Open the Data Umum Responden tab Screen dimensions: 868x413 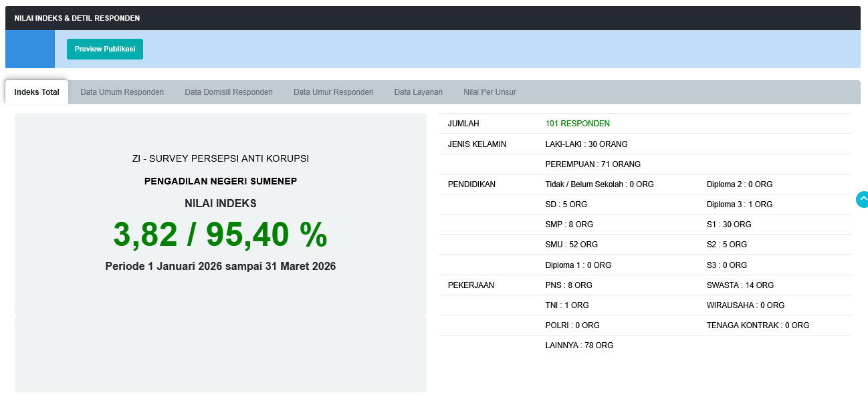[122, 92]
